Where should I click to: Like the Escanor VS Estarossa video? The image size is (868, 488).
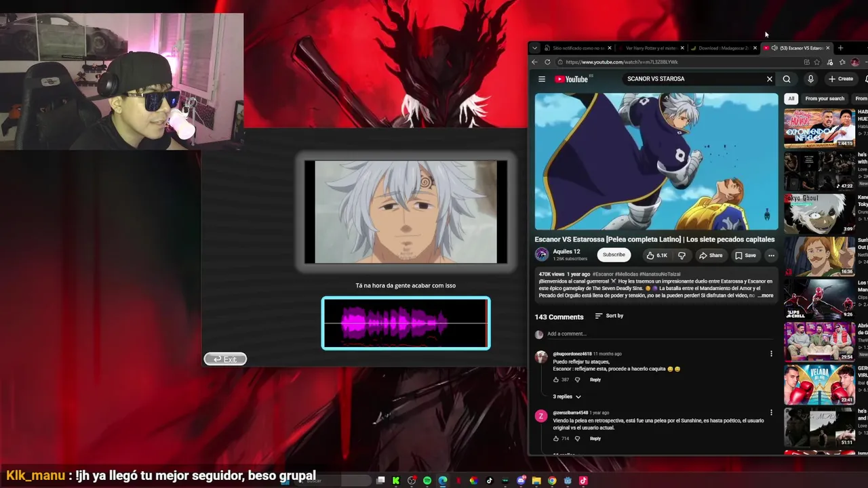coord(656,256)
